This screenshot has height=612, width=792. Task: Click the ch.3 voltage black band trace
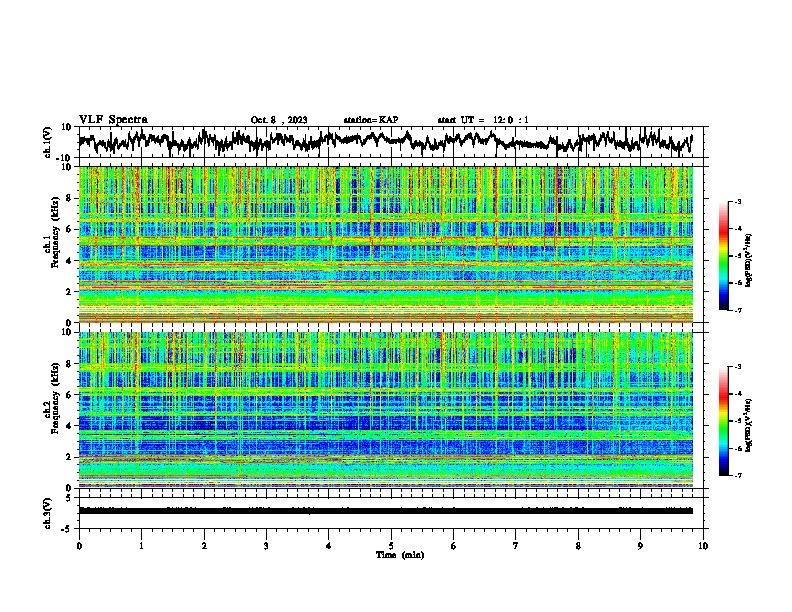386,511
